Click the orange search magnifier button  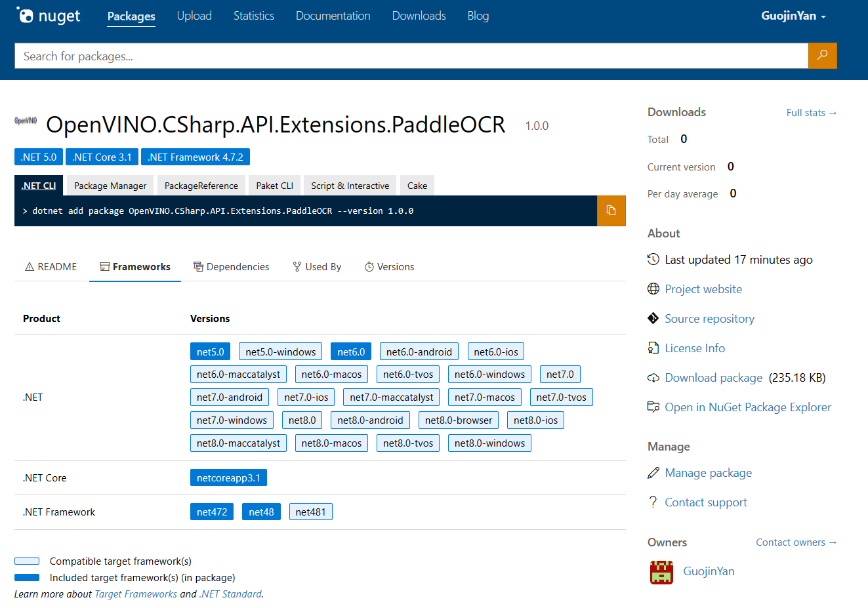(x=822, y=56)
